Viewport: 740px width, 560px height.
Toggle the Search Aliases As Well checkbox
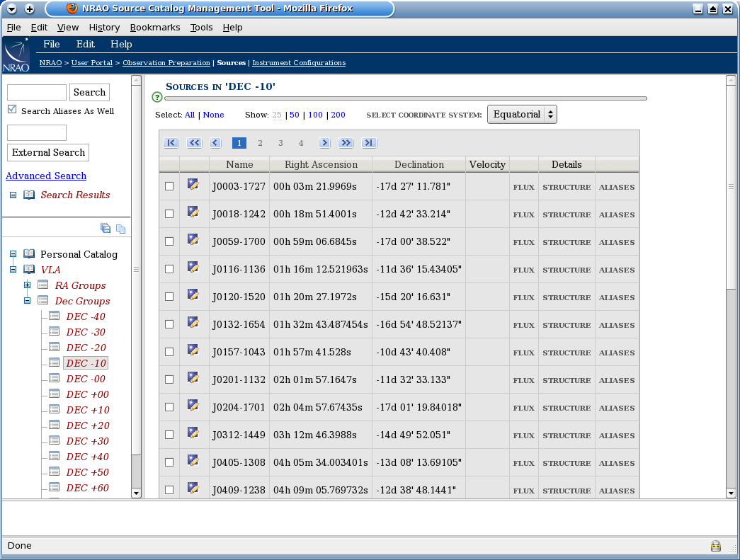11,108
